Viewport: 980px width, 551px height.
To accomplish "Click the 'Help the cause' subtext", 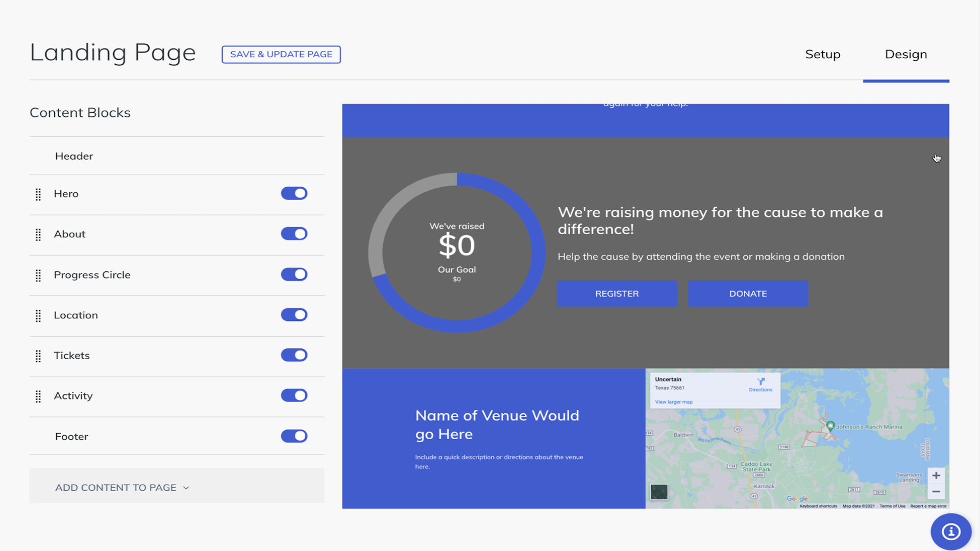I will click(x=701, y=257).
